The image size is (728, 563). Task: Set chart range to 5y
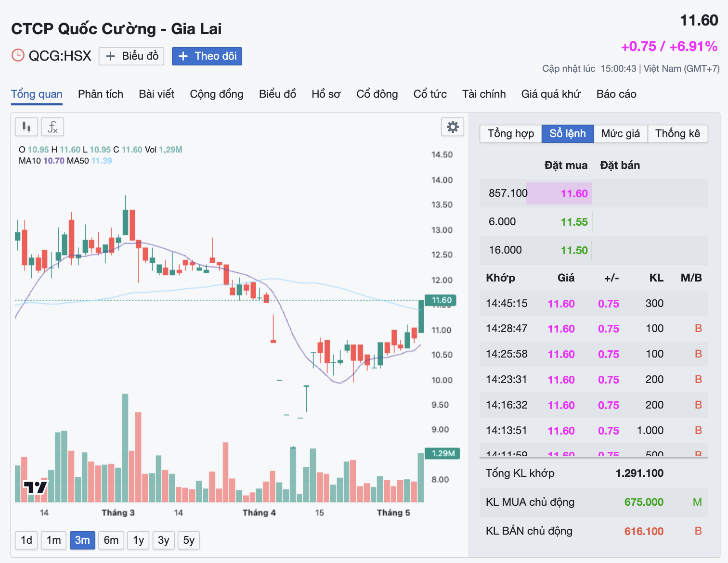click(x=189, y=540)
